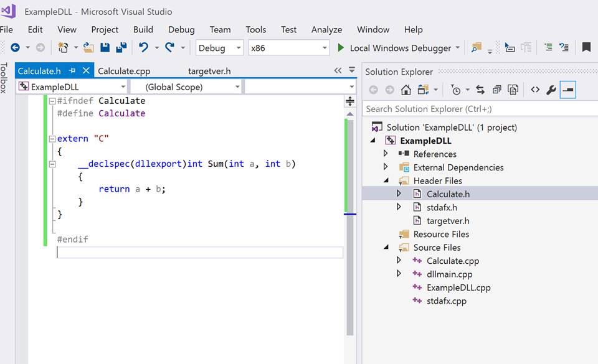
Task: Click the Home icon in Solution Explorer
Action: (406, 90)
